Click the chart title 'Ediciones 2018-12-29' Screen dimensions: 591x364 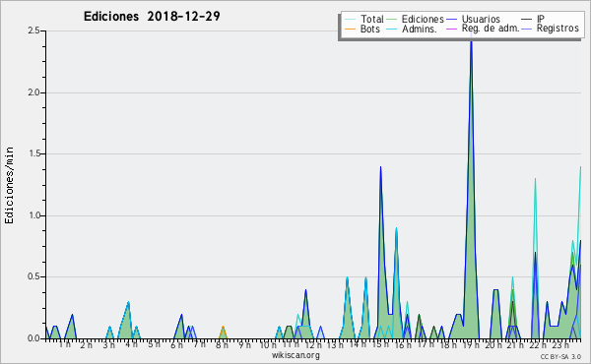pyautogui.click(x=152, y=17)
